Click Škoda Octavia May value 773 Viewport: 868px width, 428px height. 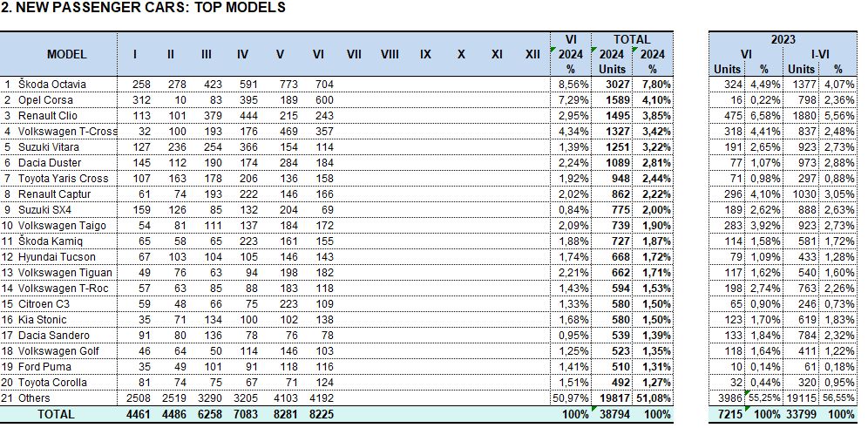pyautogui.click(x=288, y=85)
